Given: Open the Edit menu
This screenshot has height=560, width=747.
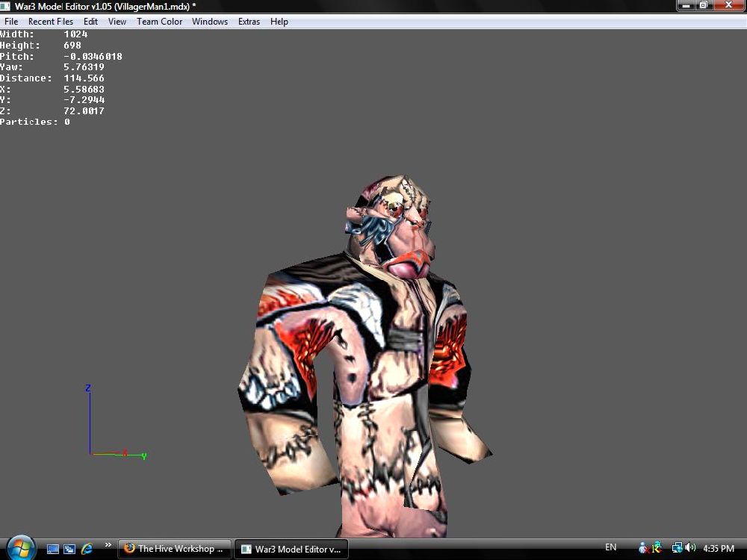Looking at the screenshot, I should [90, 22].
